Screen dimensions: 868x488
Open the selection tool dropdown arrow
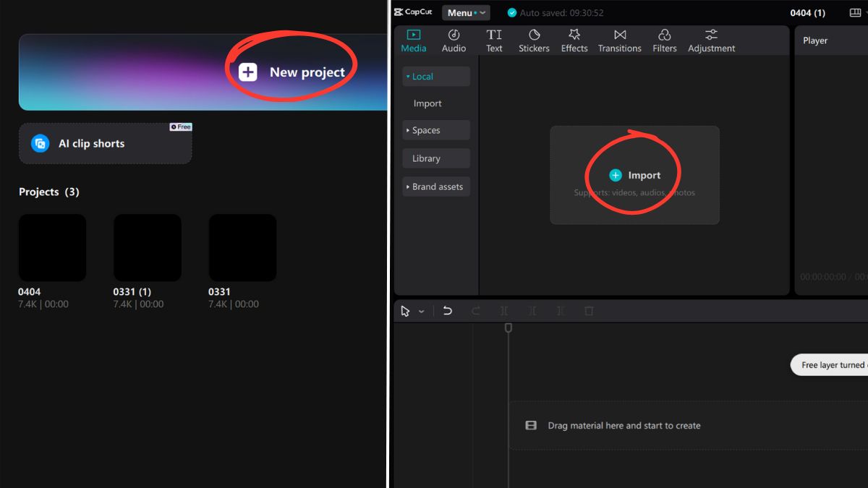pyautogui.click(x=422, y=312)
